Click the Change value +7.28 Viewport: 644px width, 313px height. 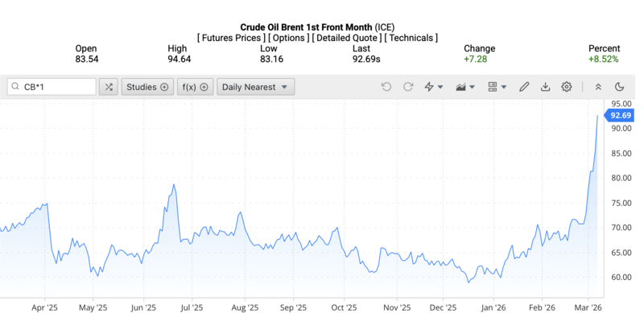click(x=476, y=60)
